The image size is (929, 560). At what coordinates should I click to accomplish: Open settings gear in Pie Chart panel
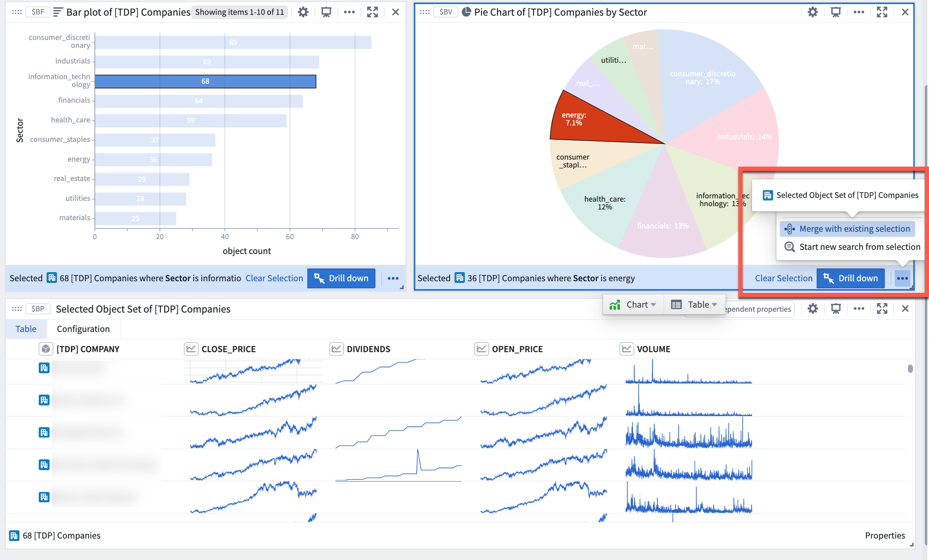[813, 12]
